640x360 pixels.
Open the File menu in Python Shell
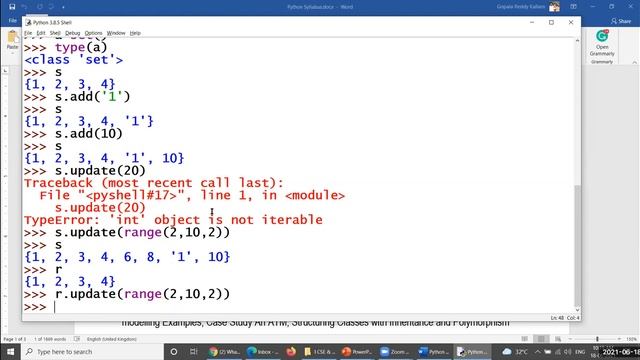(28, 33)
